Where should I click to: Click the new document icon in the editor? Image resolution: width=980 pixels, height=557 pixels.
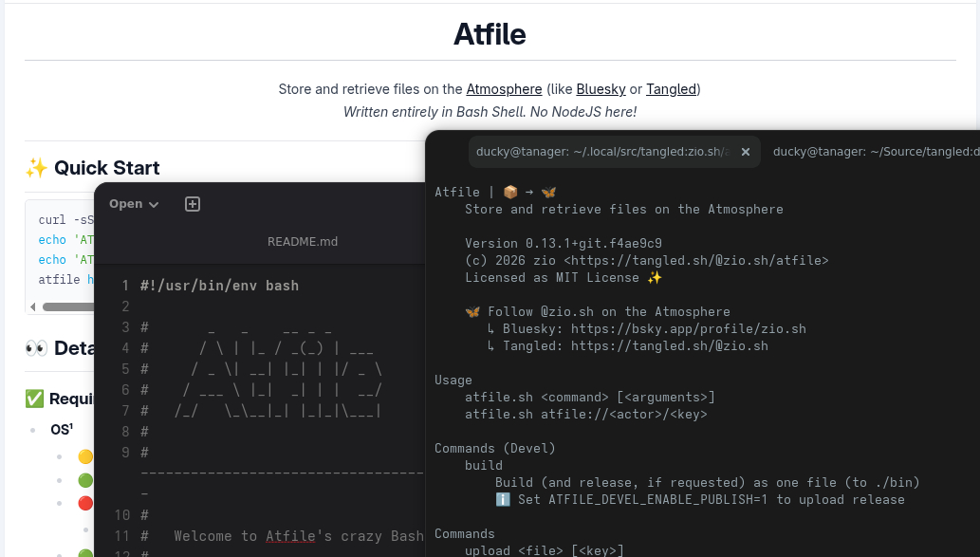pos(193,204)
